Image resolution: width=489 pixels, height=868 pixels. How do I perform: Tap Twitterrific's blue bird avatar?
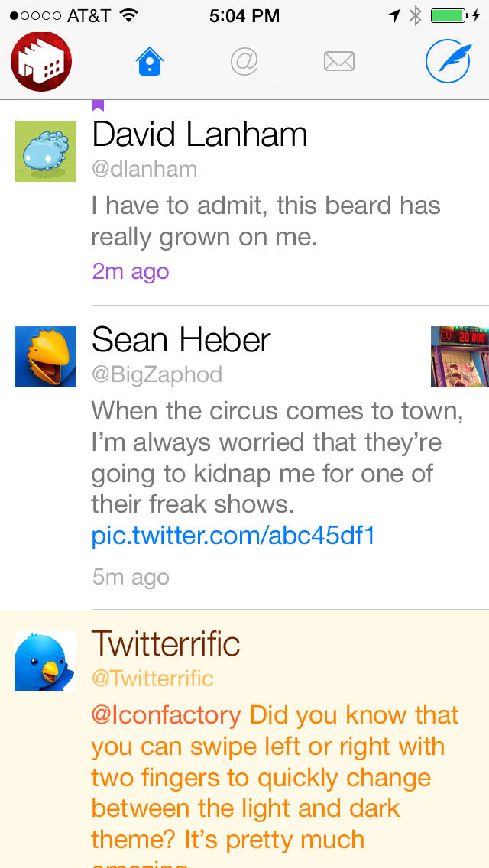46,661
